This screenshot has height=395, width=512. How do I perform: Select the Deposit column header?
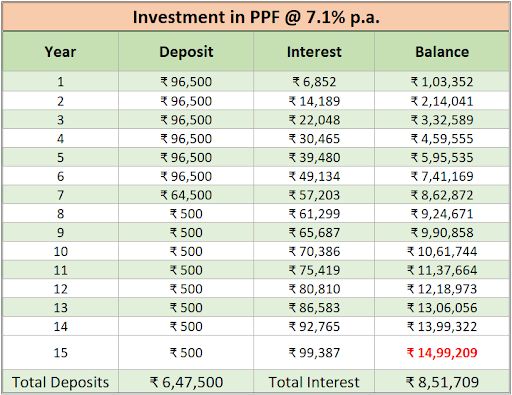coord(186,52)
